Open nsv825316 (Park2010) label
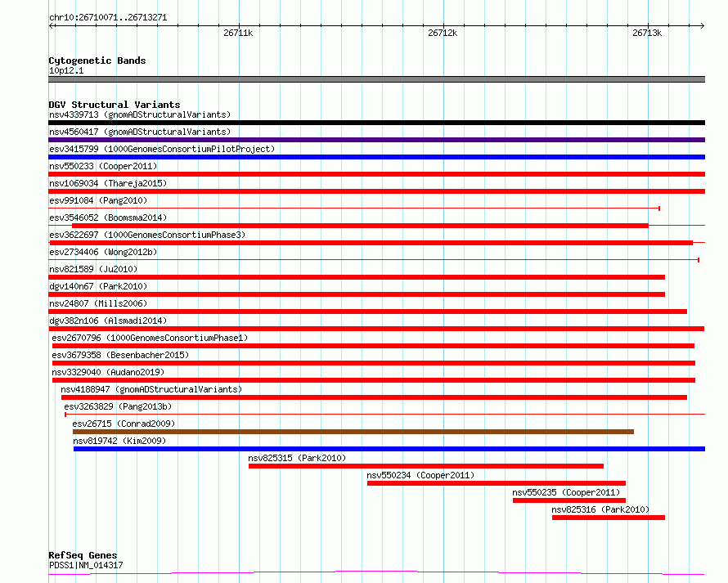The width and height of the screenshot is (728, 583). point(600,509)
